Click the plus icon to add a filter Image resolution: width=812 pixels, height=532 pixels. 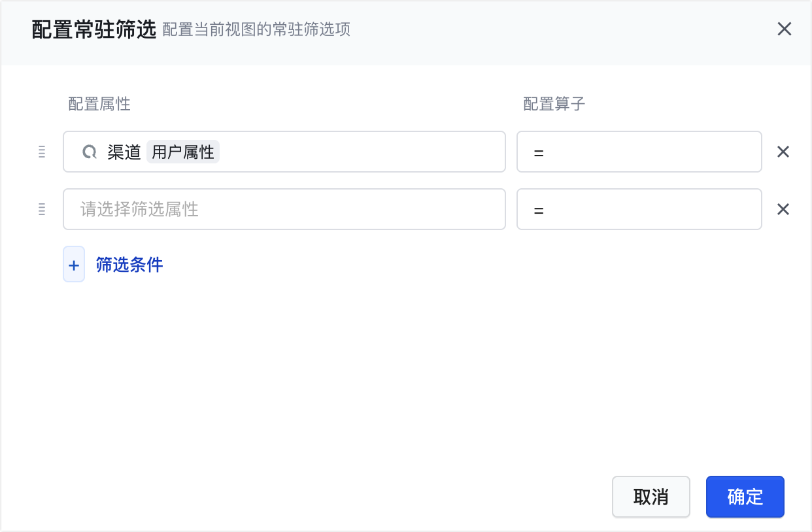[x=74, y=264]
